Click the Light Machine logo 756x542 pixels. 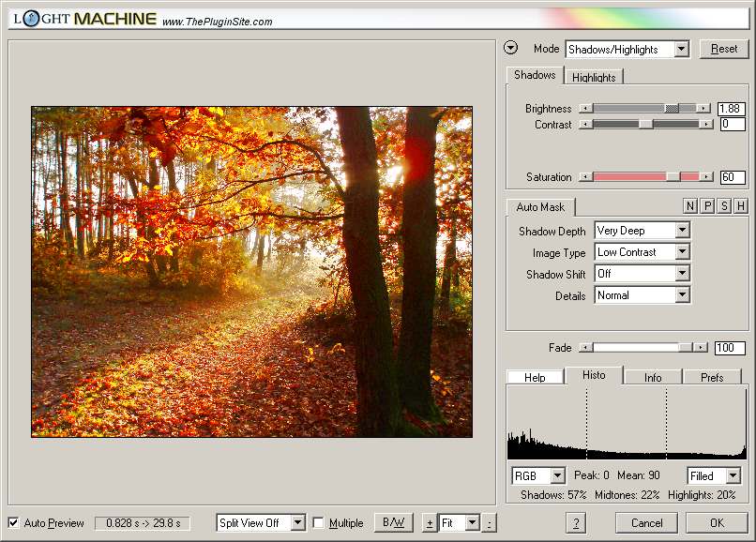(84, 19)
